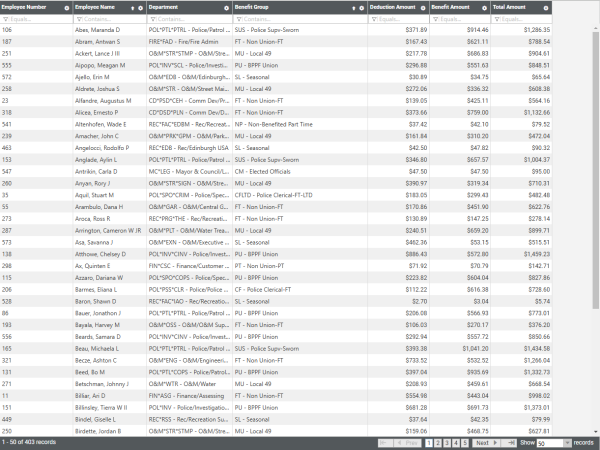The height and width of the screenshot is (450, 600).
Task: Click Employee Number filter funnel icon
Action: pos(5,19)
